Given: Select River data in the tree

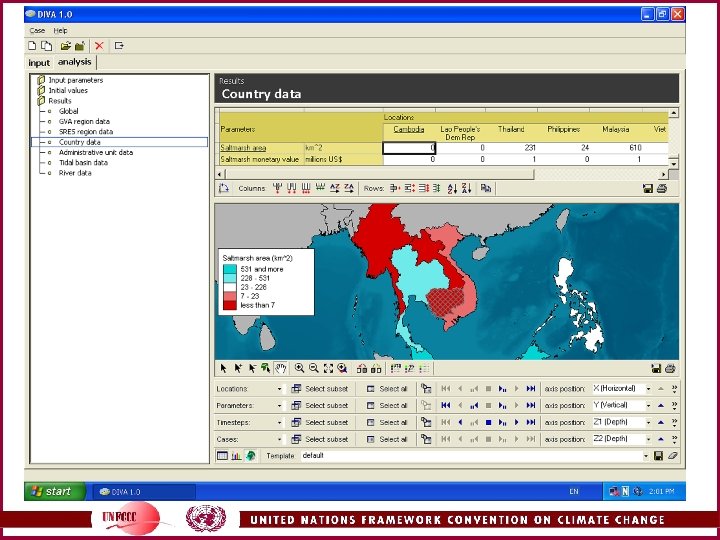Looking at the screenshot, I should tap(75, 173).
